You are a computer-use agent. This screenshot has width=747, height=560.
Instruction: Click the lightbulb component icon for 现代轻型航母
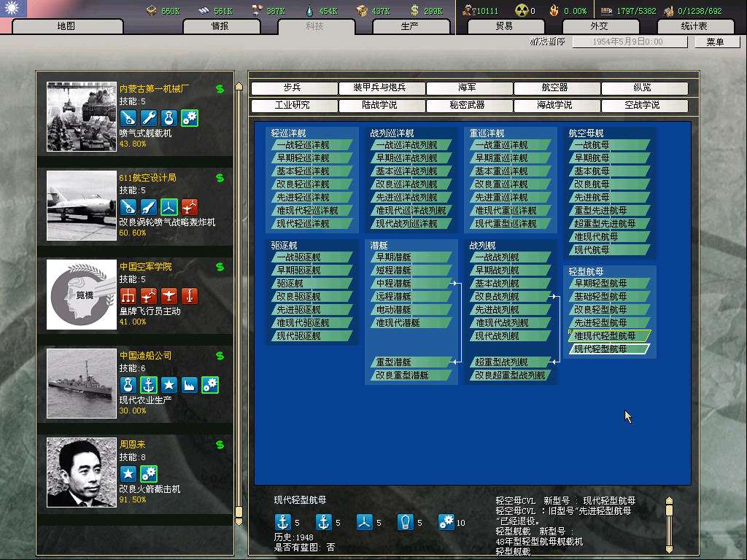[405, 522]
